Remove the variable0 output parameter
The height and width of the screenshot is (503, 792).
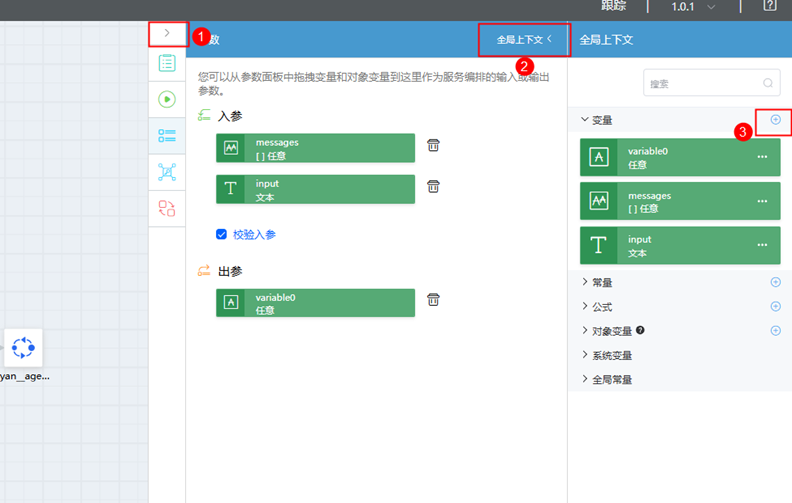(x=433, y=300)
